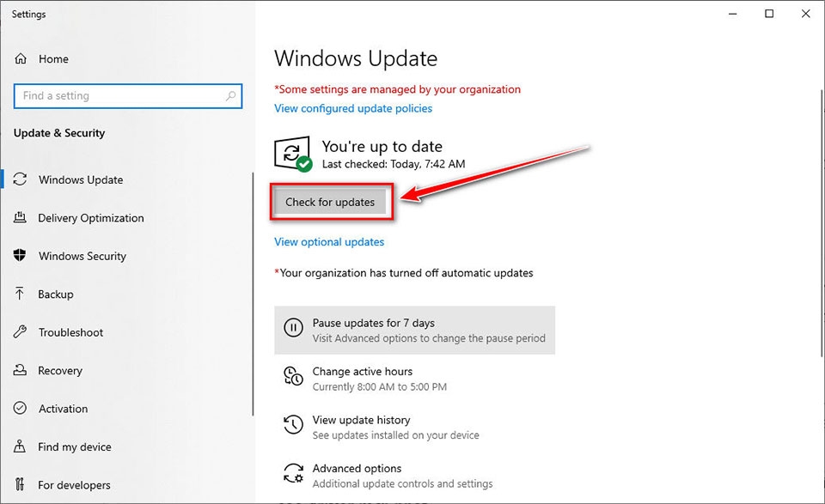Click the main pane vertical scrollbar
This screenshot has width=825, height=504.
coord(822,223)
